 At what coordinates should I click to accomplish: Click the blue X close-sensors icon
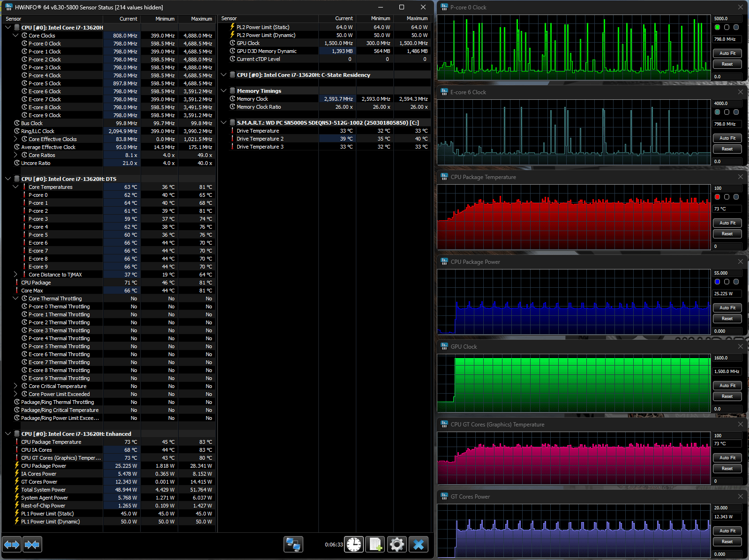click(419, 545)
